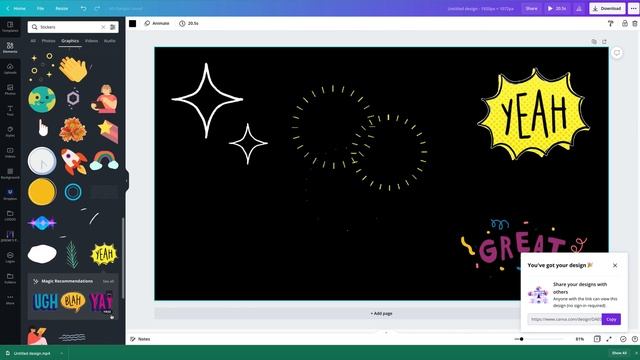Add the clapping hands sticker
The image size is (640, 360).
(x=73, y=69)
